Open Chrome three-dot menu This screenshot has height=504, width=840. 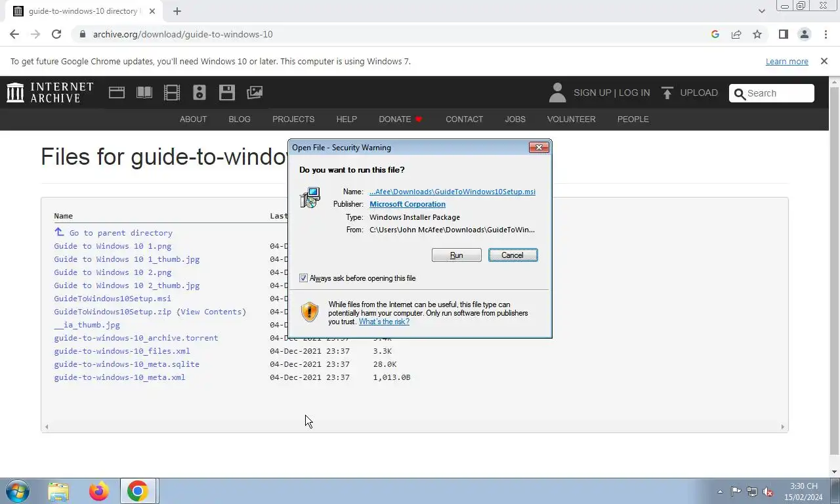click(826, 34)
